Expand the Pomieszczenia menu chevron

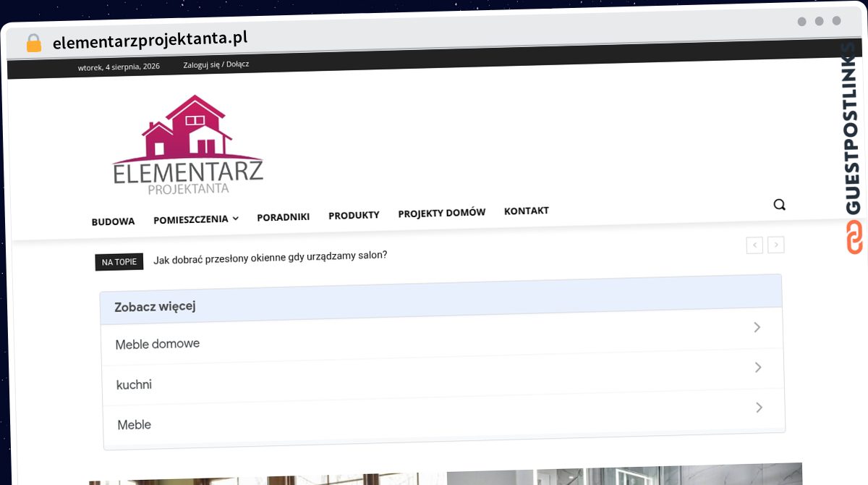(235, 219)
